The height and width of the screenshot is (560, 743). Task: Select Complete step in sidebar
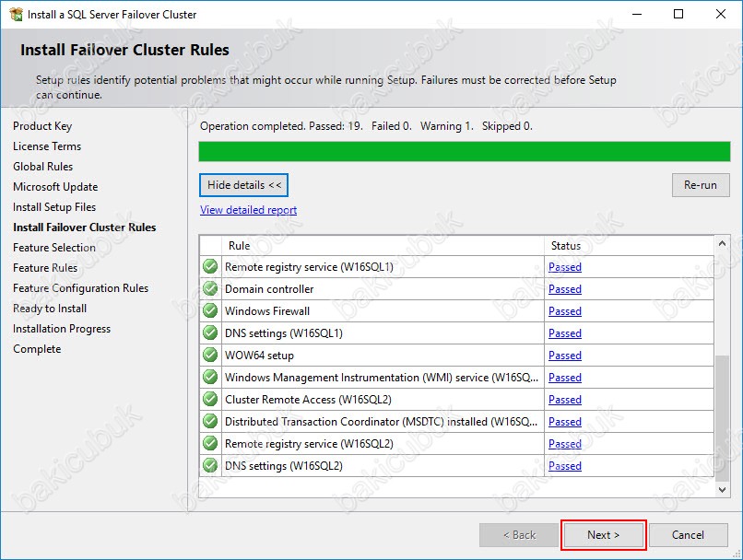[37, 349]
